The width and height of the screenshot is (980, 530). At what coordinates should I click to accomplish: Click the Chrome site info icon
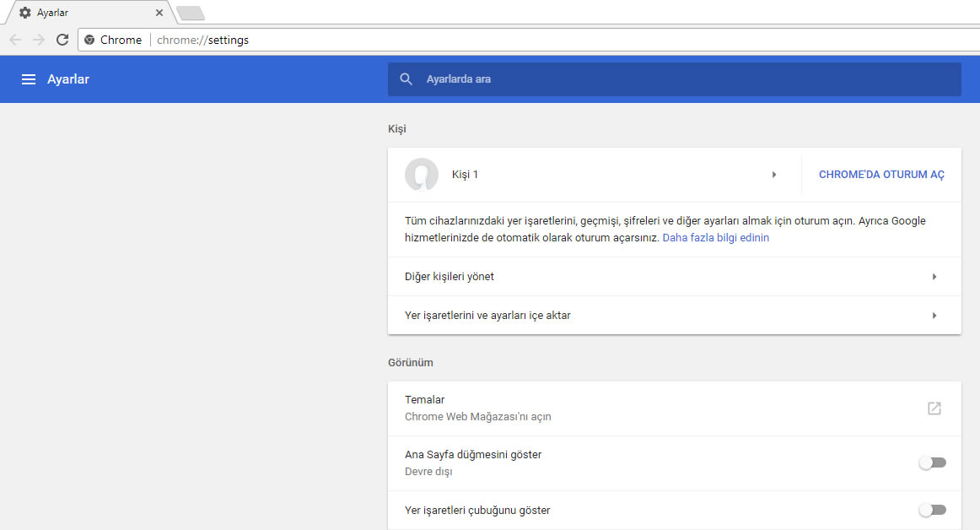click(x=89, y=40)
